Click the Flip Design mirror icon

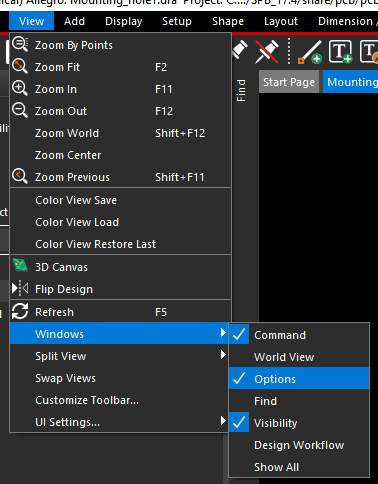click(20, 288)
